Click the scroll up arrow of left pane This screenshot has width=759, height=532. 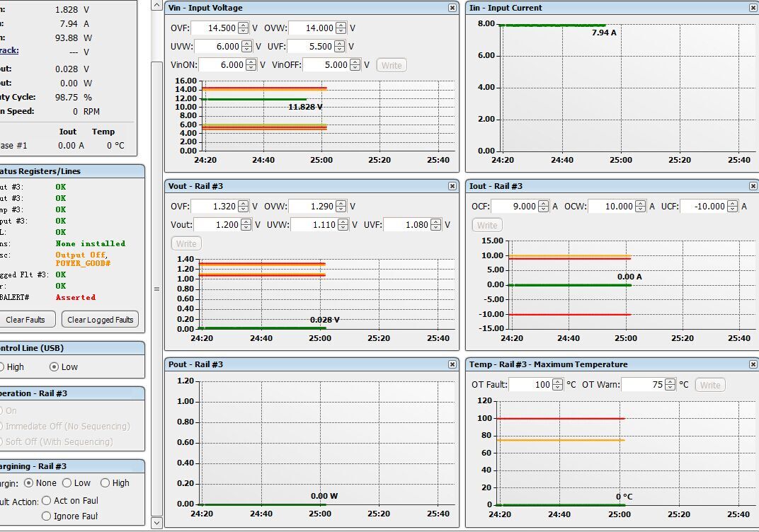157,6
